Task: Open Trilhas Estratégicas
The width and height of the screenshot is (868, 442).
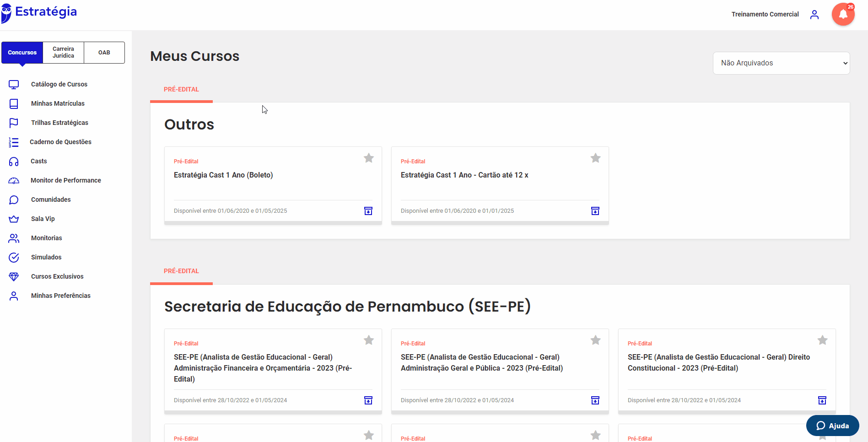Action: click(59, 123)
